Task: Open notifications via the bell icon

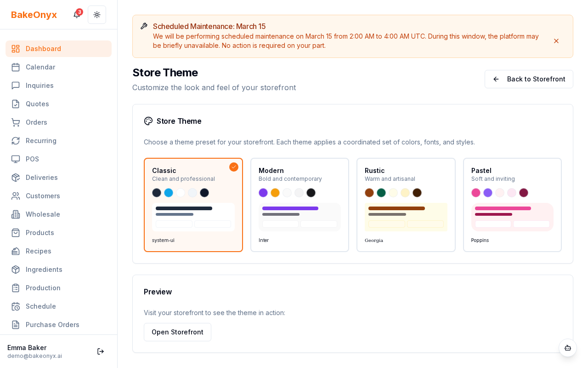Action: [x=76, y=15]
